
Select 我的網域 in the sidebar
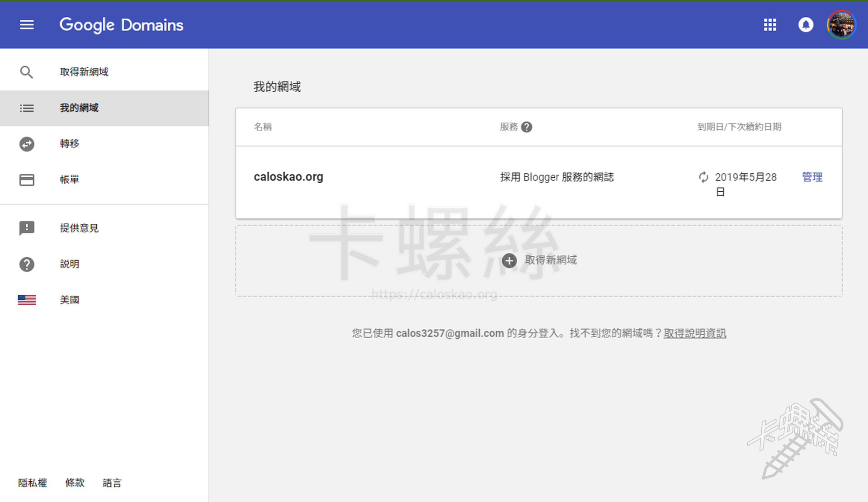(x=80, y=108)
